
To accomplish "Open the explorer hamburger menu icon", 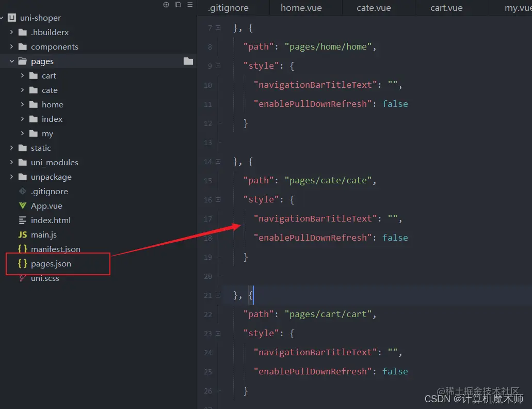I will (190, 5).
